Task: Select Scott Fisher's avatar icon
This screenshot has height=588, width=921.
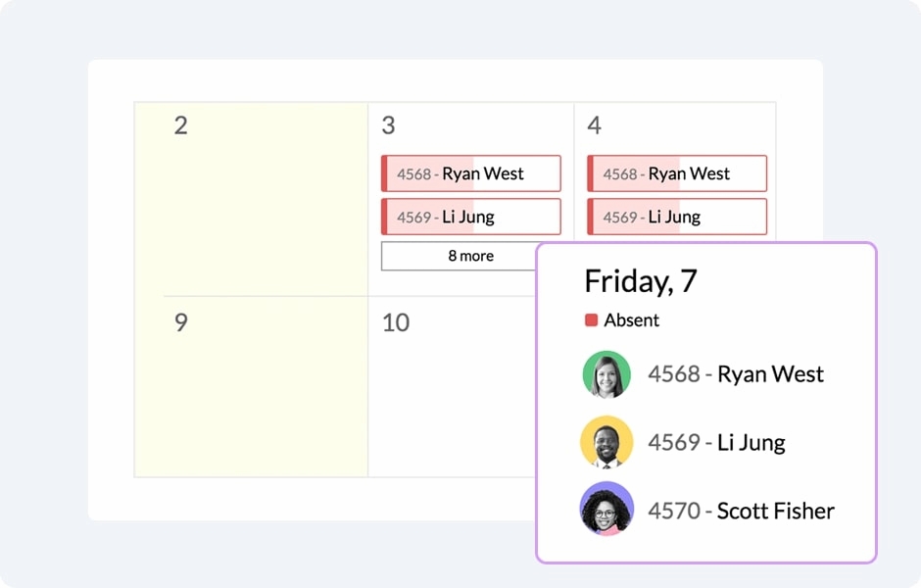Action: tap(606, 511)
